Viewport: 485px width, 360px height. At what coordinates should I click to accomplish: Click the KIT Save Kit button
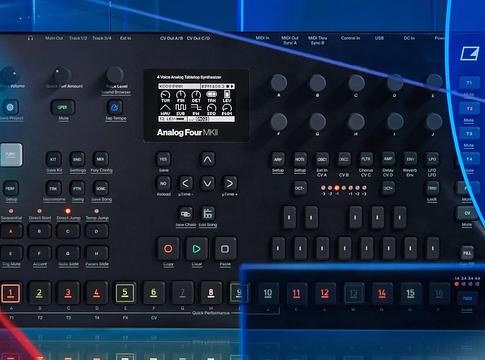click(x=53, y=159)
